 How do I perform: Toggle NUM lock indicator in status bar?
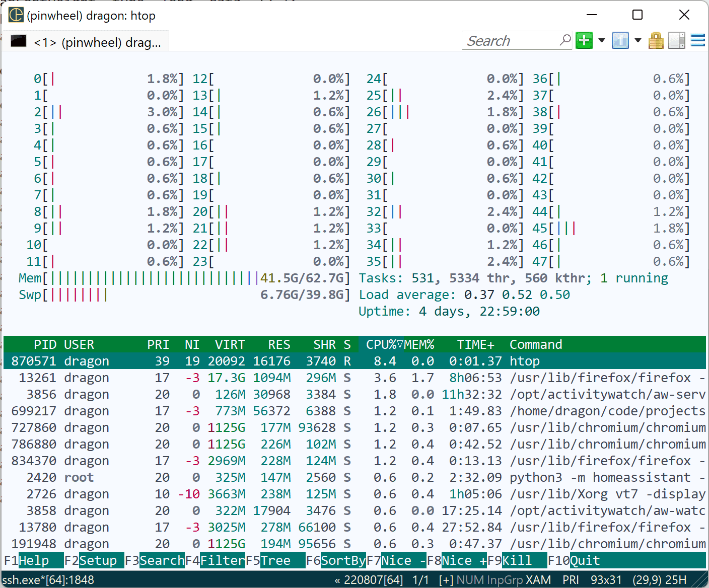[470, 580]
